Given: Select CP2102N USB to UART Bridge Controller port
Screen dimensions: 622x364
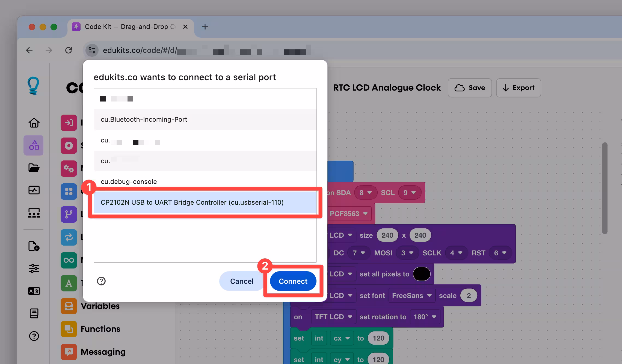Looking at the screenshot, I should tap(205, 202).
